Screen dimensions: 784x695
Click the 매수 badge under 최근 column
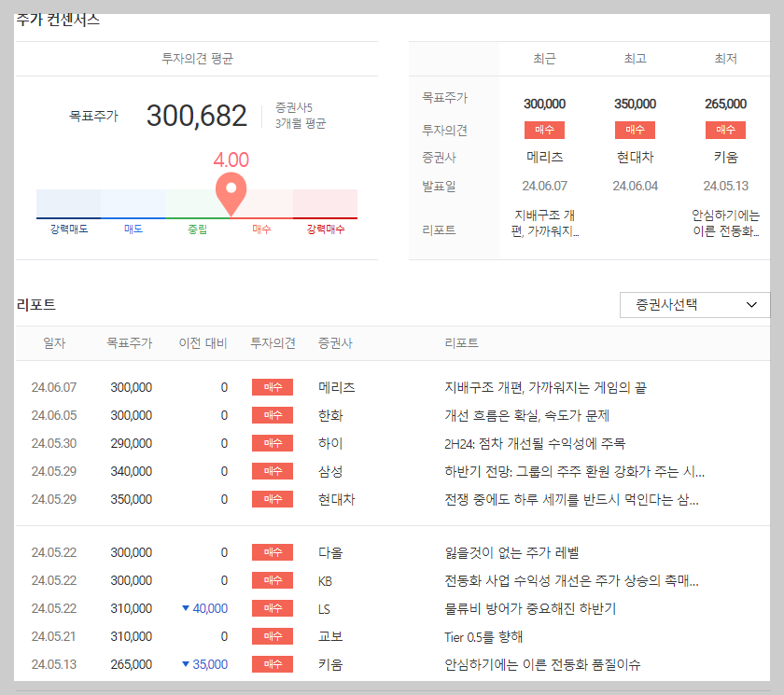544,130
